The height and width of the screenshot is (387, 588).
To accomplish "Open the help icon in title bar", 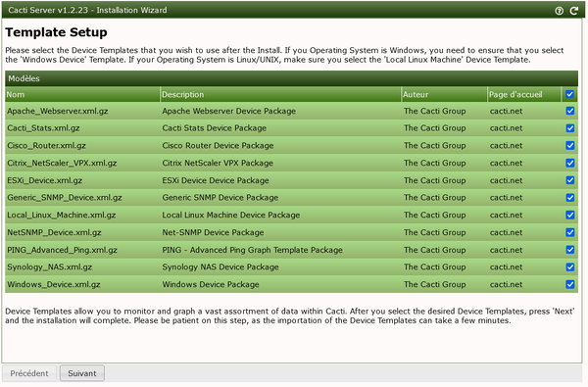I will click(x=560, y=11).
